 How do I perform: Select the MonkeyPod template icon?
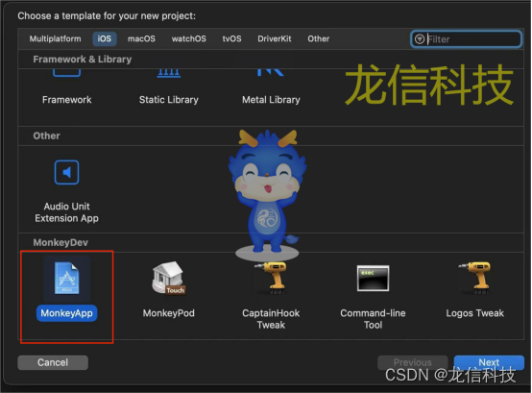pyautogui.click(x=169, y=278)
